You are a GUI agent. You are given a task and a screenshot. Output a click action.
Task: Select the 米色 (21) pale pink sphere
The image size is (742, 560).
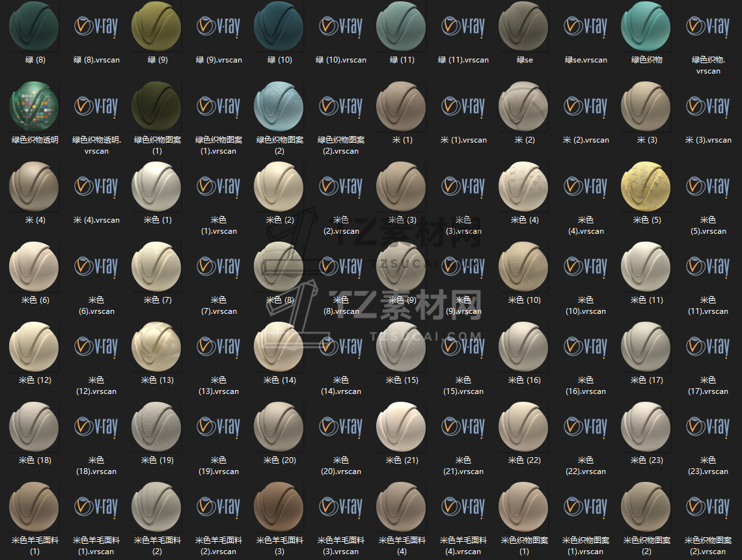click(x=402, y=427)
